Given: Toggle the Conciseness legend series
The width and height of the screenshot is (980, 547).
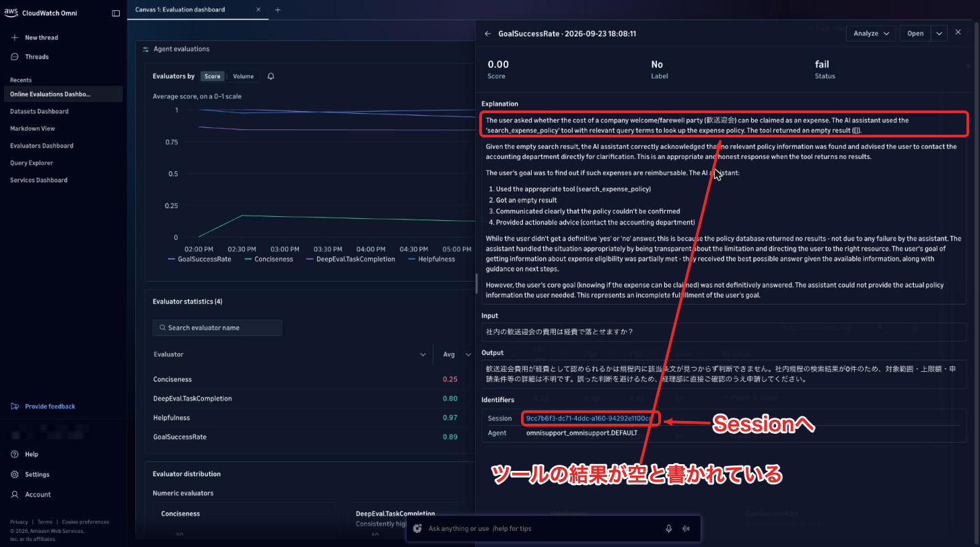Looking at the screenshot, I should pos(269,259).
